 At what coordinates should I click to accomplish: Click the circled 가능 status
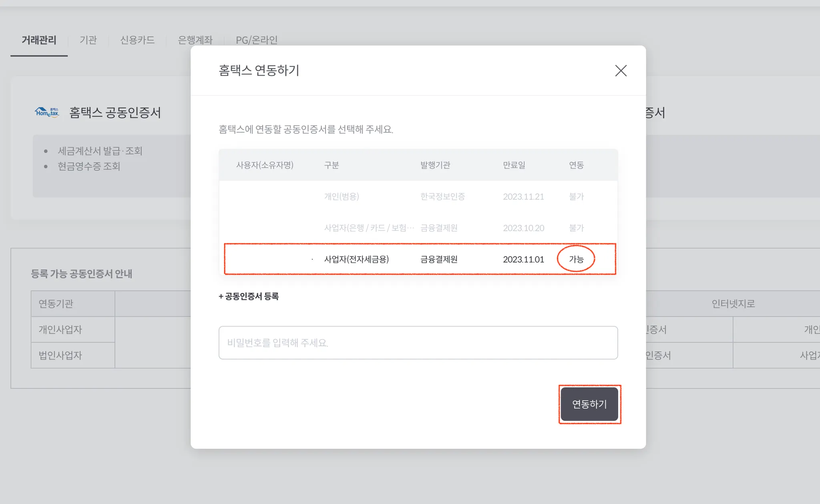click(576, 259)
